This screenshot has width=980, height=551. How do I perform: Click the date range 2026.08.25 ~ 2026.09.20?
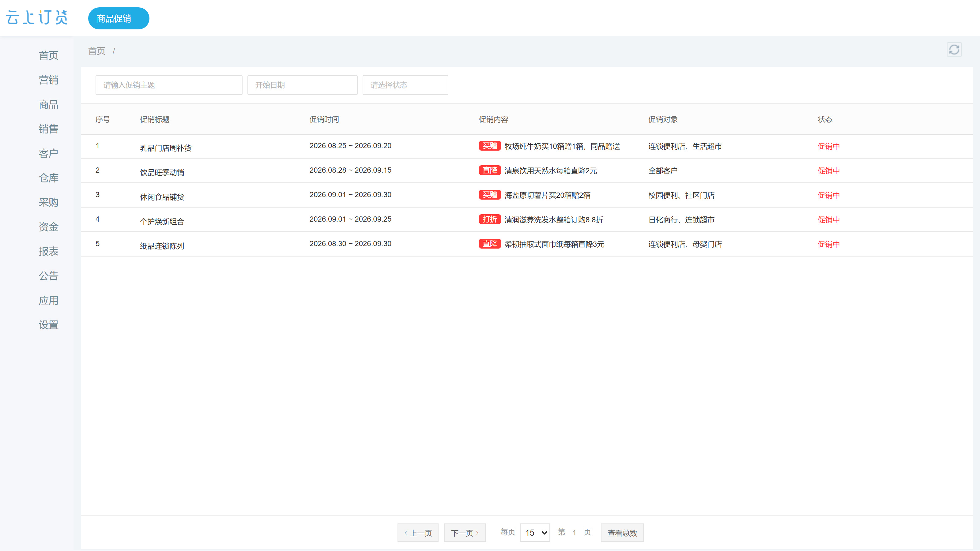click(x=350, y=146)
